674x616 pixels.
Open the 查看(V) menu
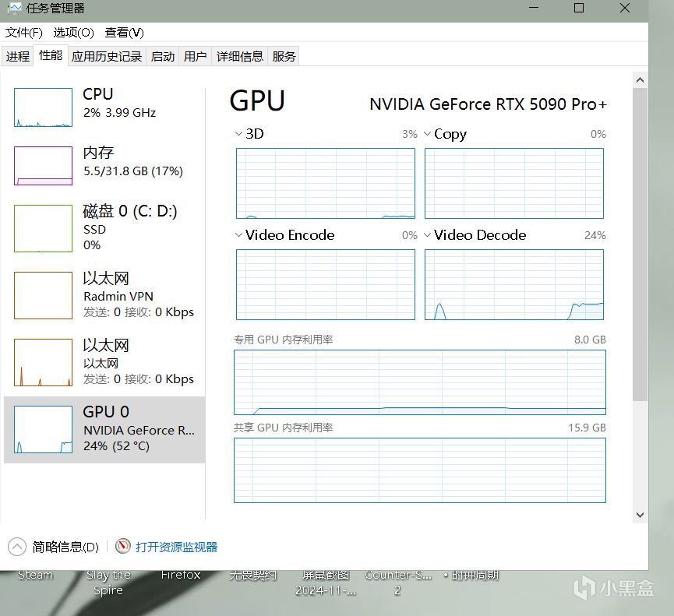[124, 33]
